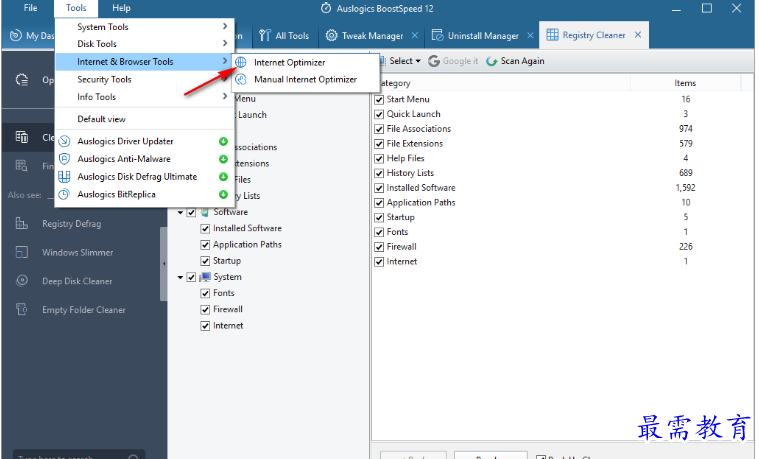
Task: Click the Items column header
Action: coord(685,83)
